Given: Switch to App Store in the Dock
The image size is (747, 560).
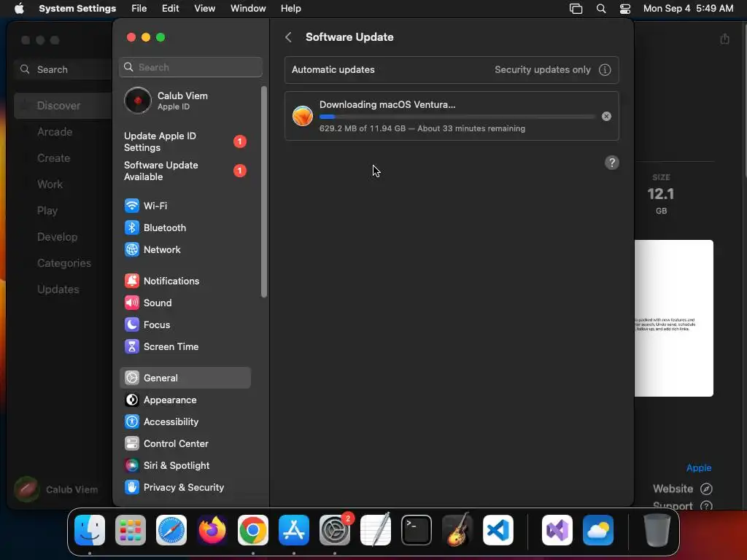Looking at the screenshot, I should click(x=294, y=530).
